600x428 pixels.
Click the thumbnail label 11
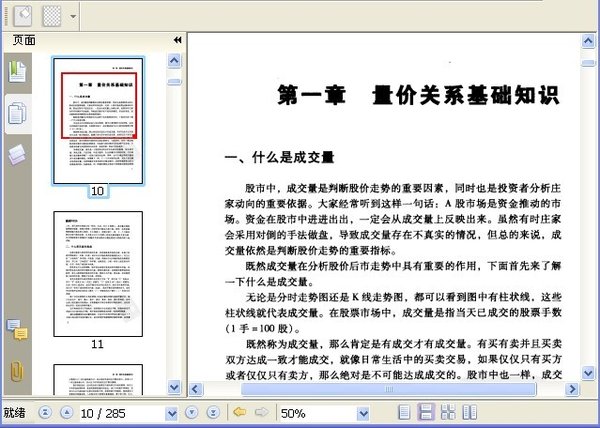pos(97,344)
